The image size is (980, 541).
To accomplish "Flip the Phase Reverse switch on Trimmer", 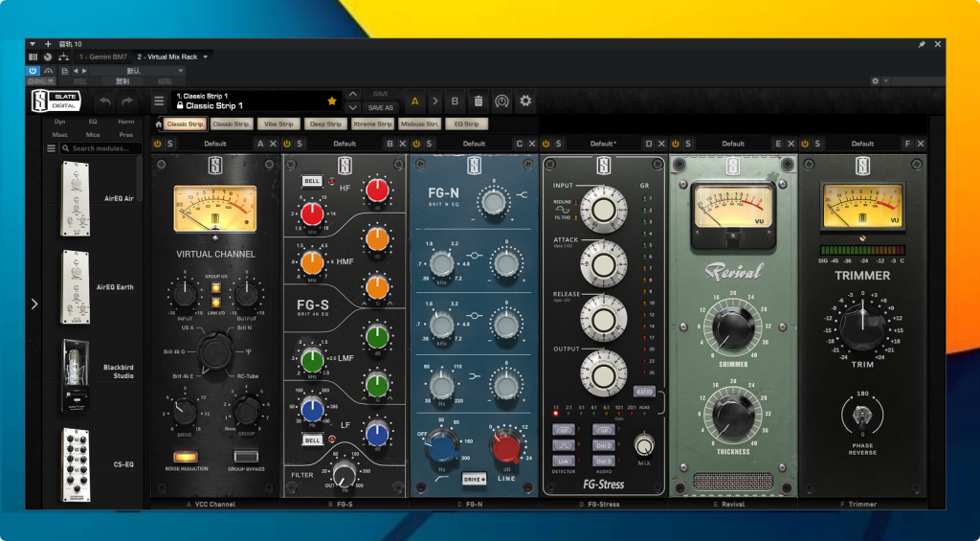I will pyautogui.click(x=862, y=414).
